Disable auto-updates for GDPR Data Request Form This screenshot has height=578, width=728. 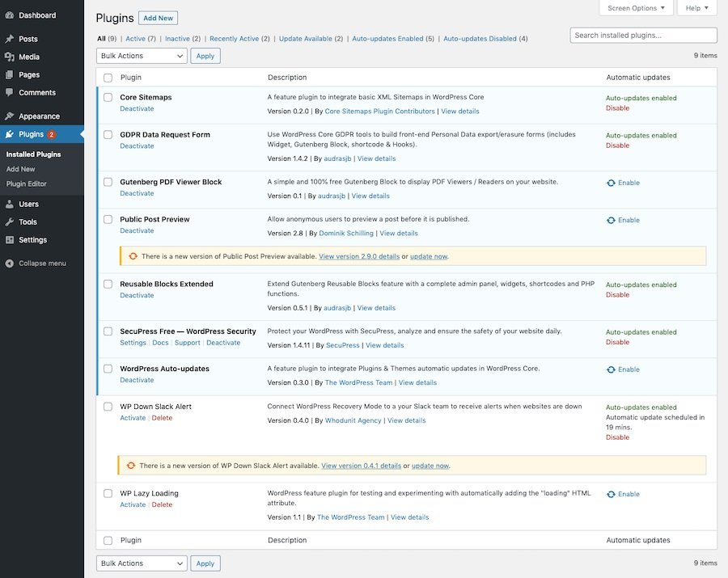tap(617, 146)
